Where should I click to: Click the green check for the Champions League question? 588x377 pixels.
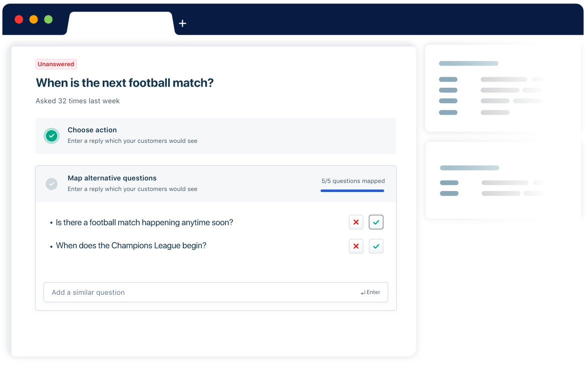[376, 246]
